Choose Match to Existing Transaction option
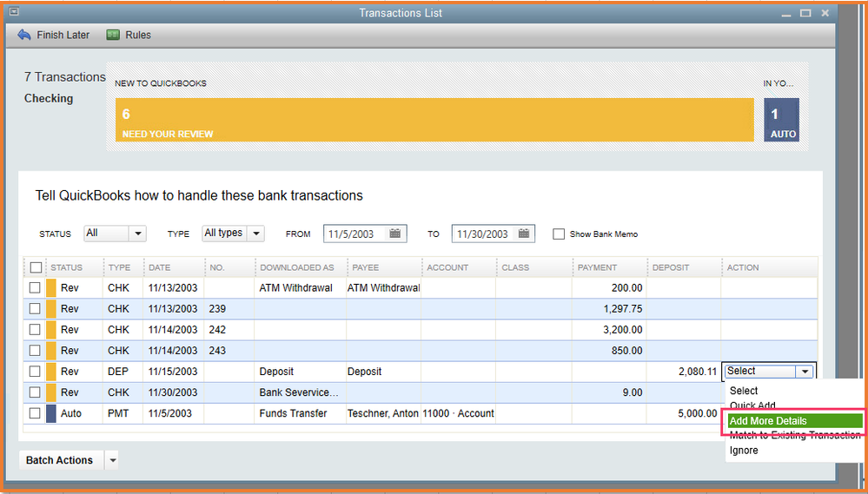Image resolution: width=868 pixels, height=494 pixels. (795, 435)
